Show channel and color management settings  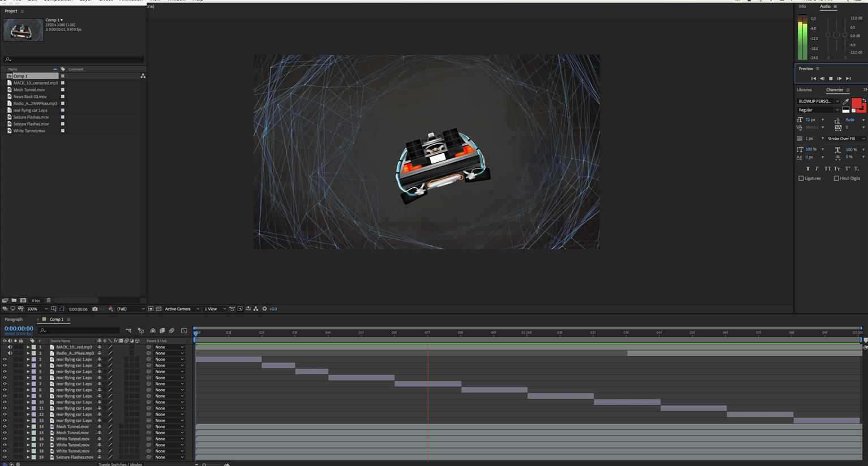pos(111,309)
